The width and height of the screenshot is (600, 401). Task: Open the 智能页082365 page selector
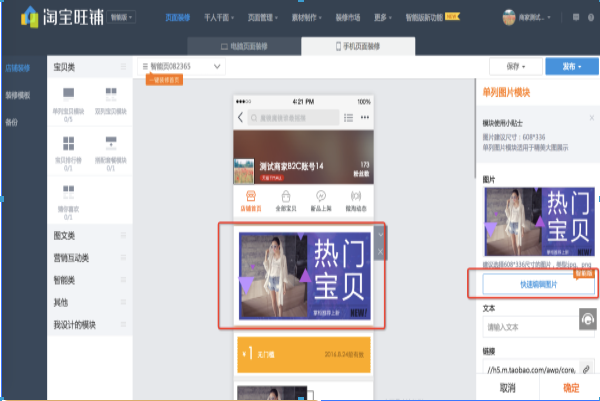[181, 66]
